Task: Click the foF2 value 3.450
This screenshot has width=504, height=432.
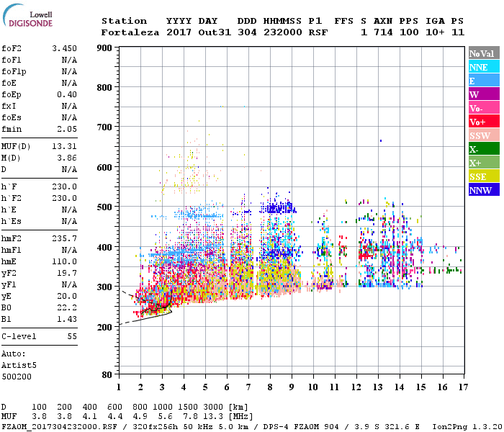Action: (64, 48)
